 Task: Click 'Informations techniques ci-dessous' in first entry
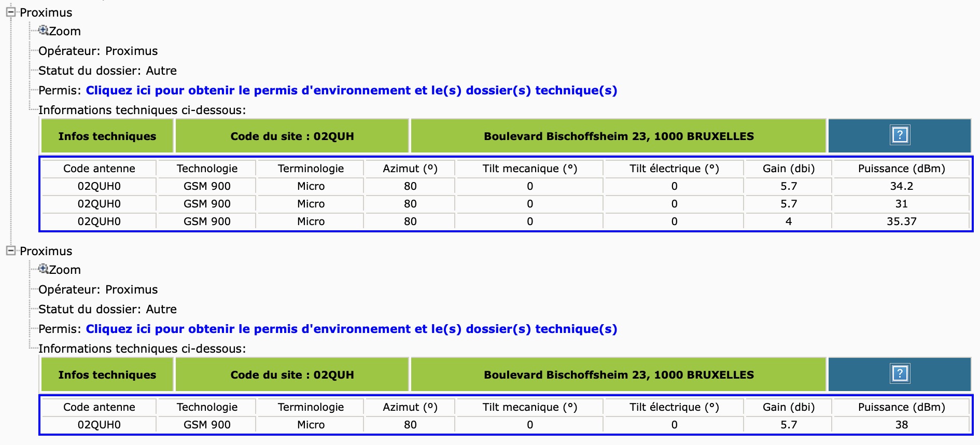(142, 110)
